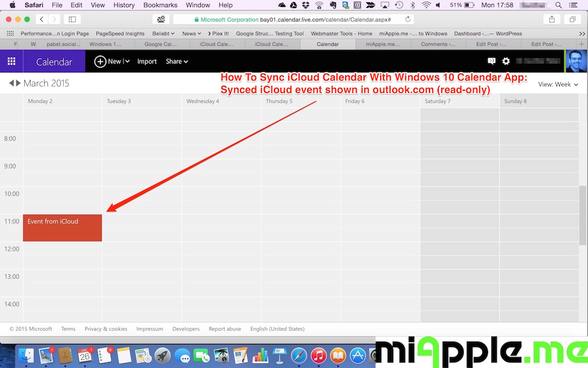This screenshot has width=588, height=368.
Task: Open the app launcher grid icon
Action: coord(11,62)
